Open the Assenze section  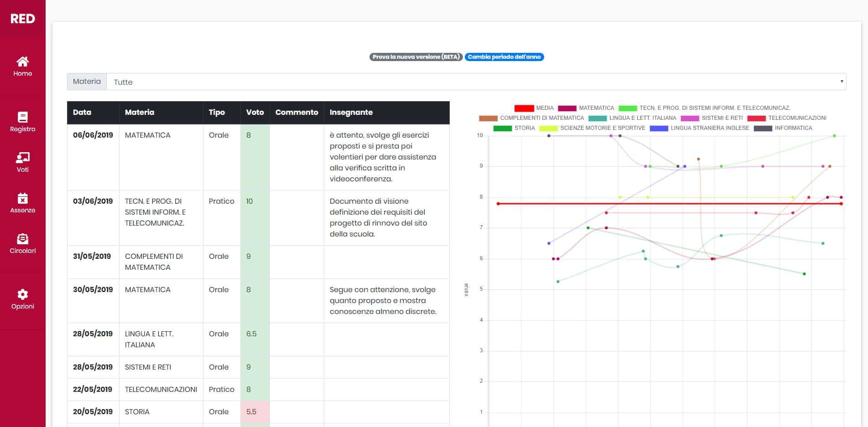22,203
